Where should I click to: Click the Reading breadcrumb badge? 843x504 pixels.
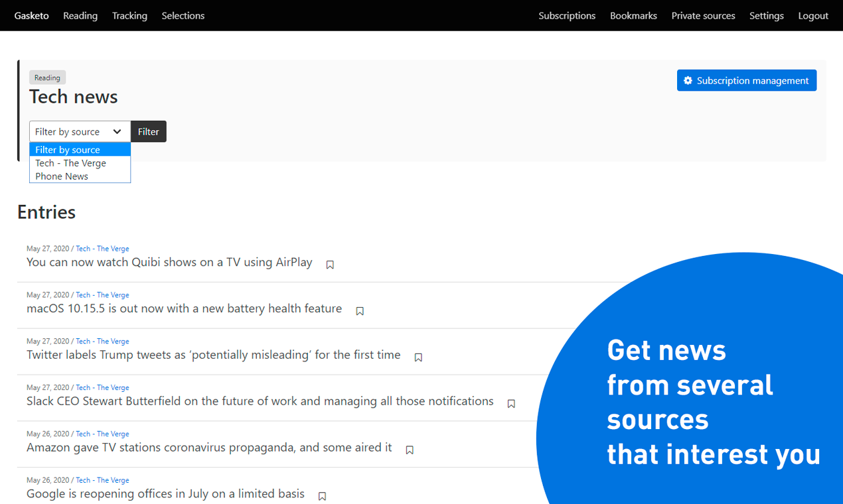[47, 78]
